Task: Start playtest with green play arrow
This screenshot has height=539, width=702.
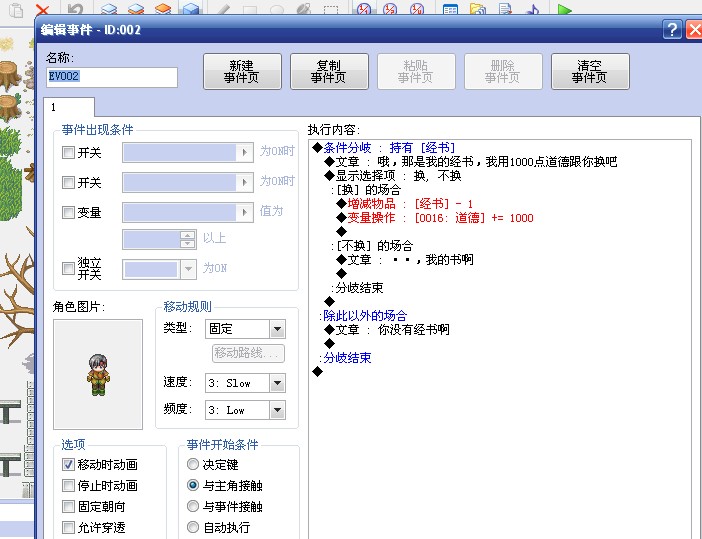Action: pos(565,9)
